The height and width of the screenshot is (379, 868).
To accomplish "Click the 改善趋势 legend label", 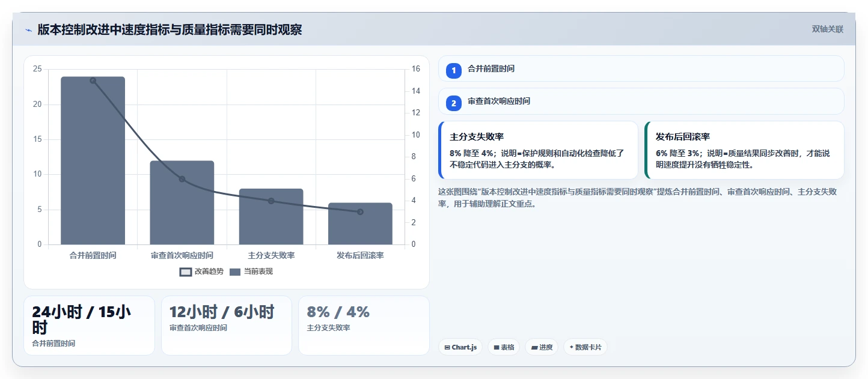I will (209, 271).
